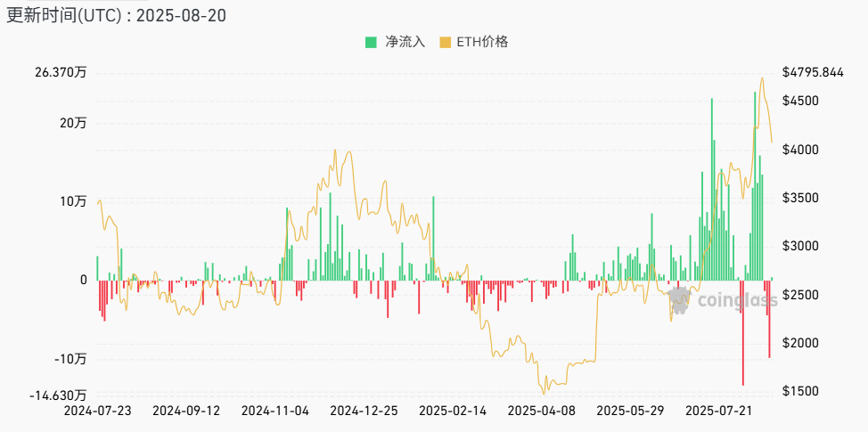Screen dimensions: 868x432
Task: Click the green 净流入 legend swatch
Action: [x=371, y=42]
